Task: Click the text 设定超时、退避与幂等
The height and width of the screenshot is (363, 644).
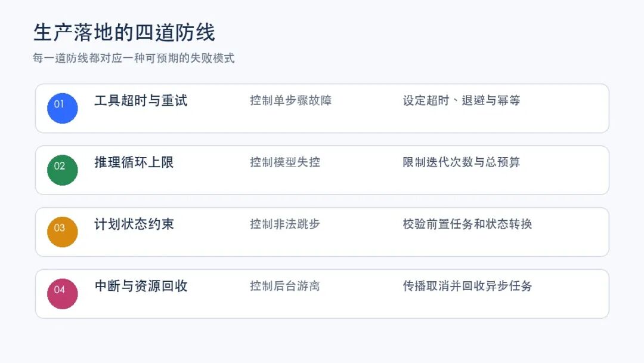Action: [x=461, y=100]
